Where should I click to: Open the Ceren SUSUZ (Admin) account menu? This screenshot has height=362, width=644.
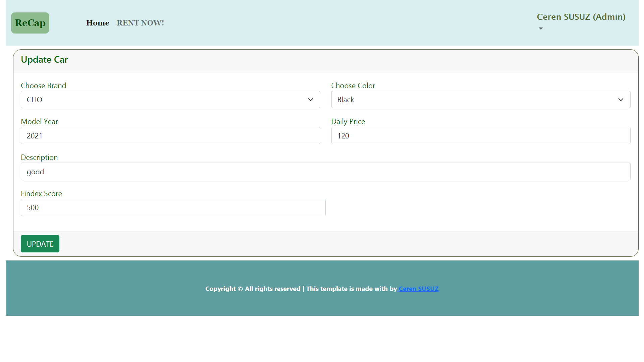581,17
